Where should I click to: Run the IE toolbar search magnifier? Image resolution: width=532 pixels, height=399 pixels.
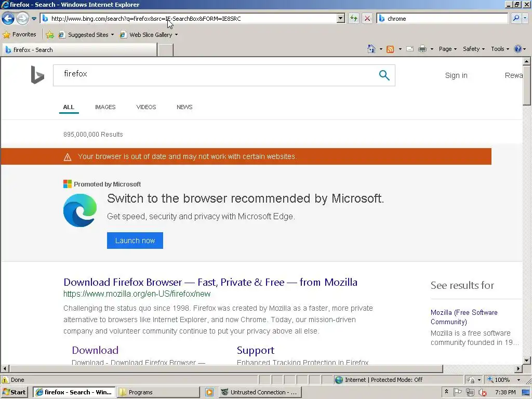point(516,18)
